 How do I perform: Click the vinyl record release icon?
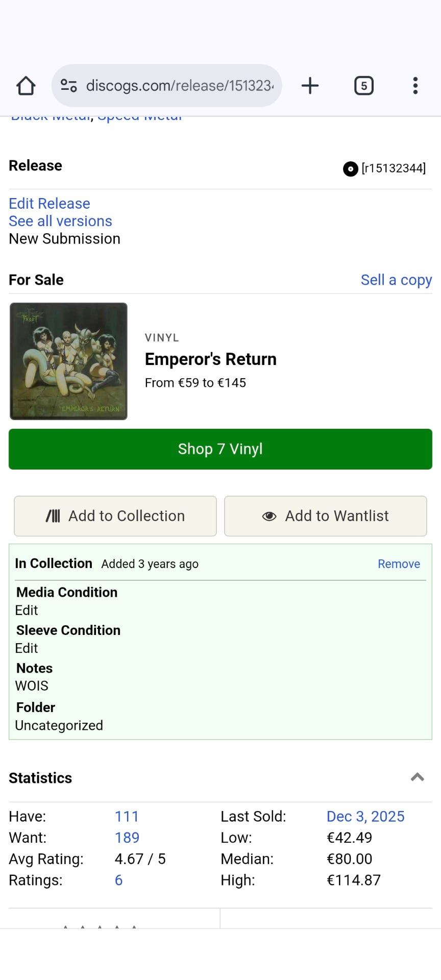coord(350,168)
